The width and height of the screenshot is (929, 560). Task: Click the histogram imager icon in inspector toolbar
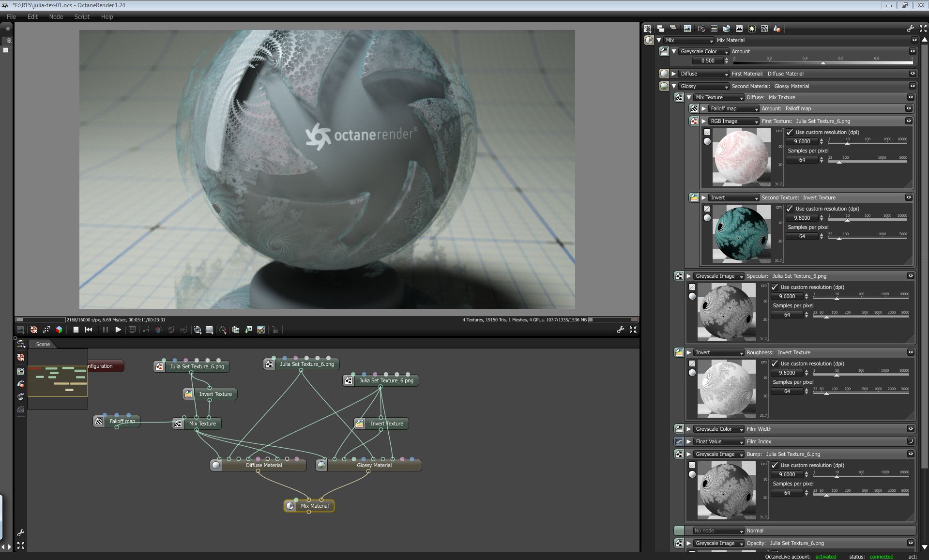click(x=739, y=29)
